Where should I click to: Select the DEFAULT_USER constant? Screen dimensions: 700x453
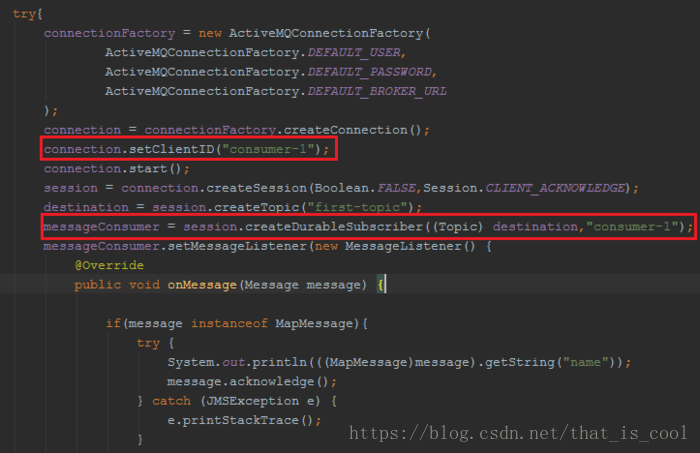(354, 53)
